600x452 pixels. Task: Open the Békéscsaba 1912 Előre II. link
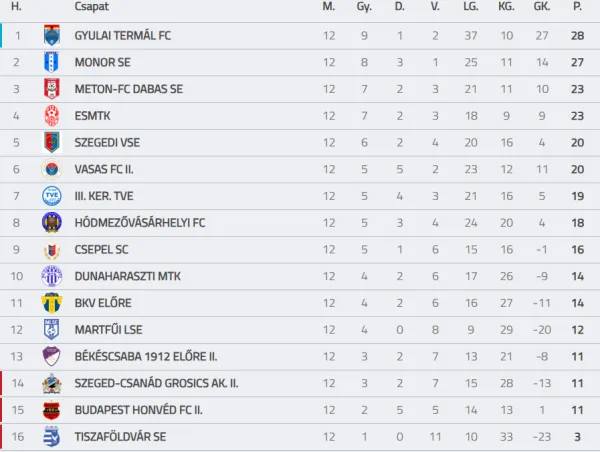tap(146, 357)
